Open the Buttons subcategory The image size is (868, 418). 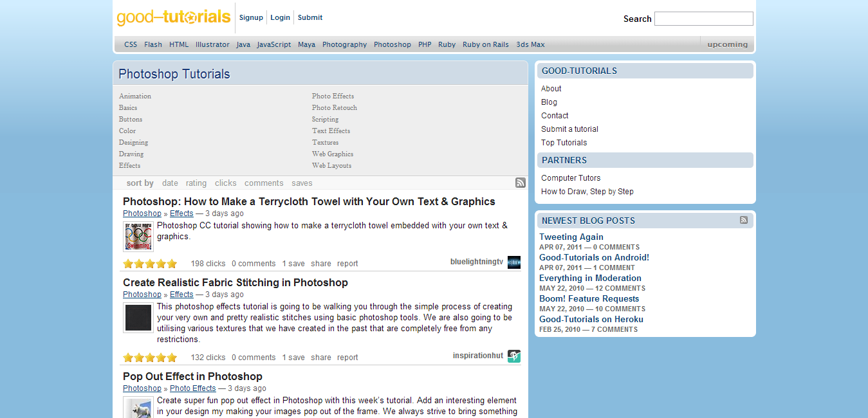tap(131, 119)
